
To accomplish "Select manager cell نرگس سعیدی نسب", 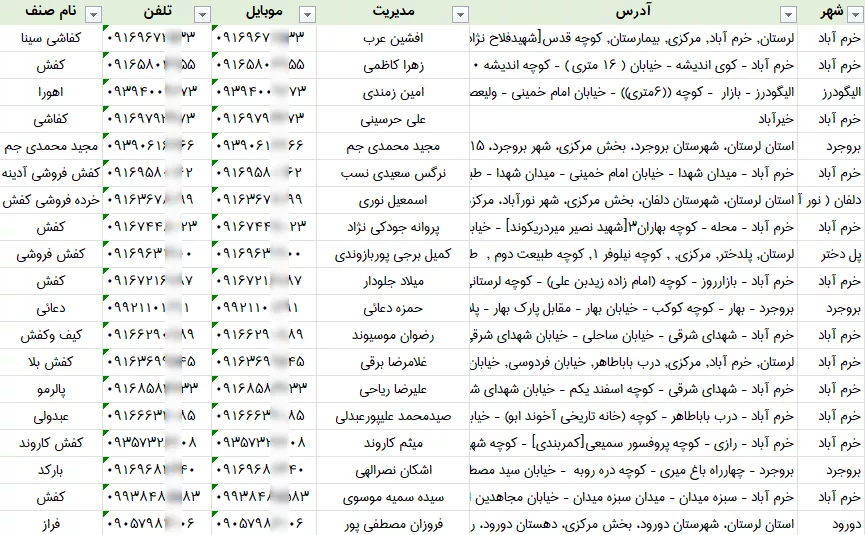I will coord(393,173).
